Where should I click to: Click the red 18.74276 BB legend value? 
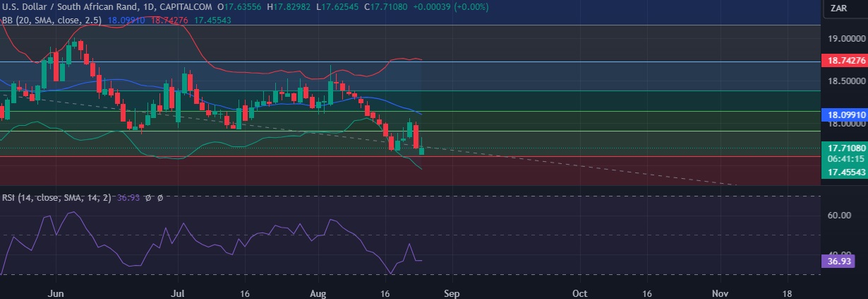click(x=171, y=20)
